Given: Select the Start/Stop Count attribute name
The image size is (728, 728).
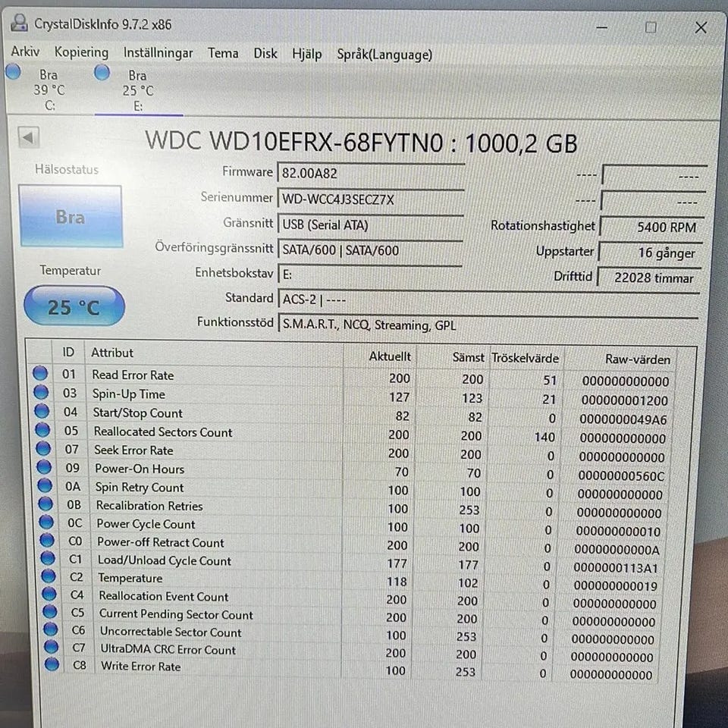Looking at the screenshot, I should click(137, 413).
